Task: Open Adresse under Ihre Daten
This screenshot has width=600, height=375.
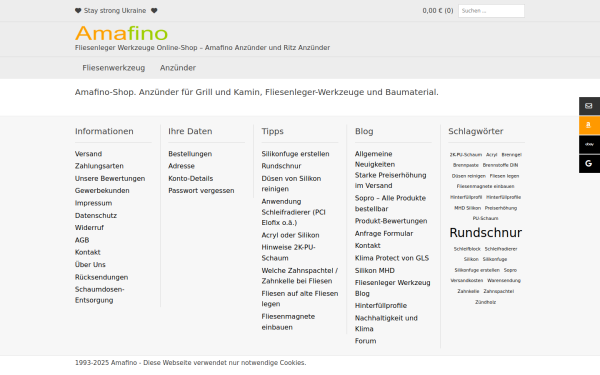Action: click(181, 166)
